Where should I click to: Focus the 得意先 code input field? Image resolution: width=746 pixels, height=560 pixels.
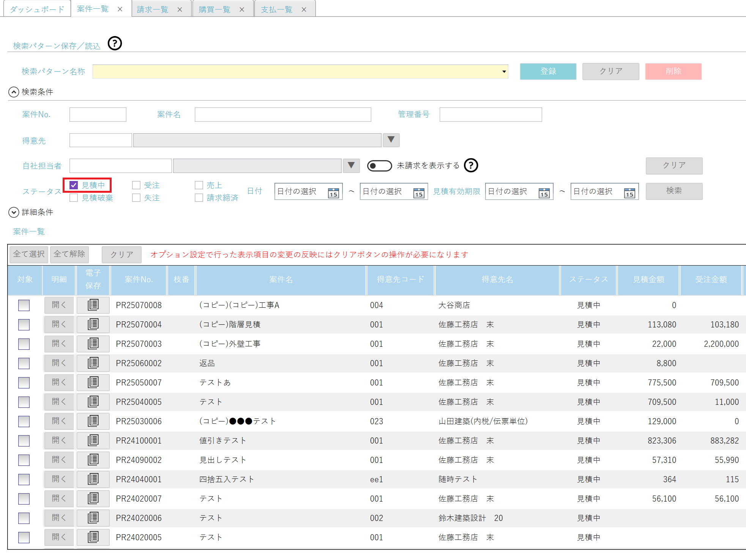[101, 140]
